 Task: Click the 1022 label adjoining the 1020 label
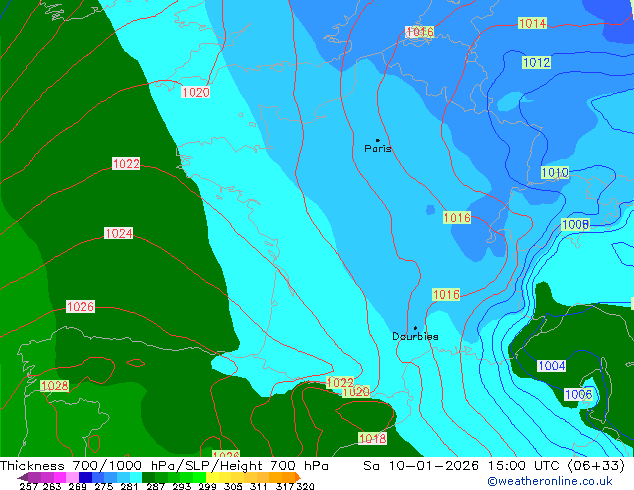[340, 382]
